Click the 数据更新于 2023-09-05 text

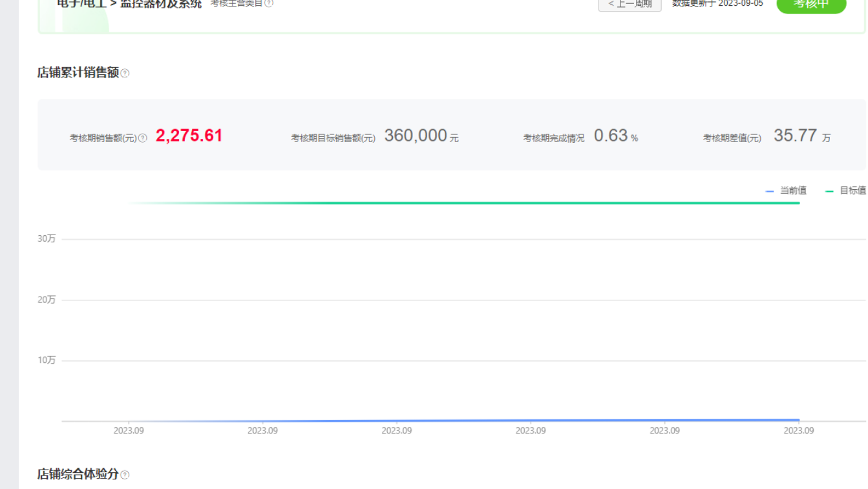(x=717, y=4)
